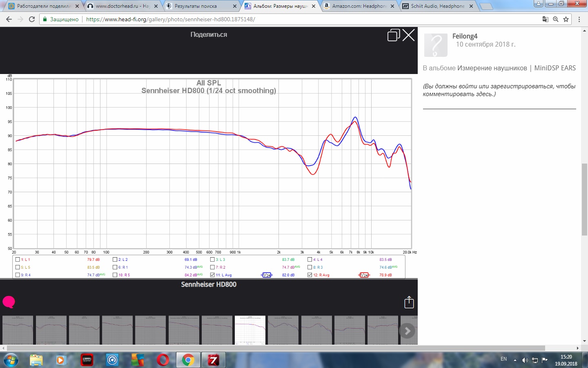Click the Sennheiser HD800 frequency response graph
588x368 pixels.
coord(209,177)
